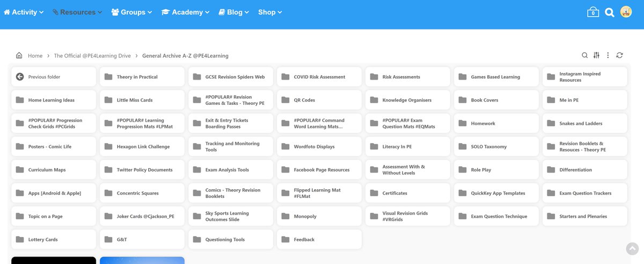Open Exam Question Technique folder
644x264 pixels.
coord(496,216)
